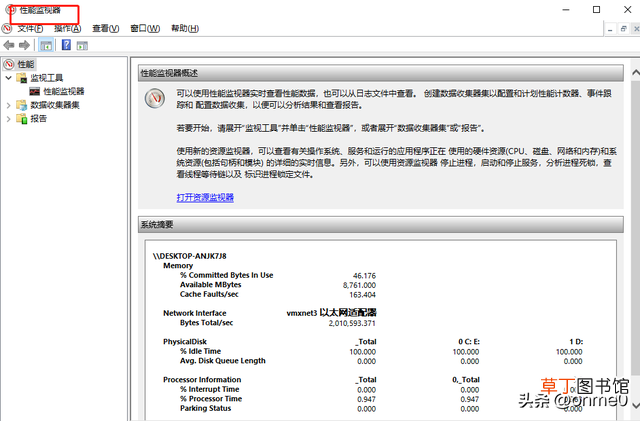Click the PhysicalDisk heading

pyautogui.click(x=185, y=342)
